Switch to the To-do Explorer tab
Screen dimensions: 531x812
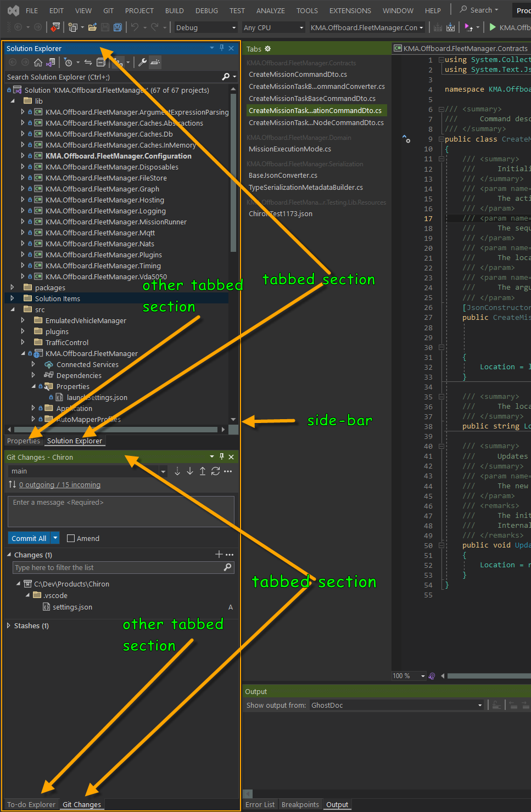[31, 804]
